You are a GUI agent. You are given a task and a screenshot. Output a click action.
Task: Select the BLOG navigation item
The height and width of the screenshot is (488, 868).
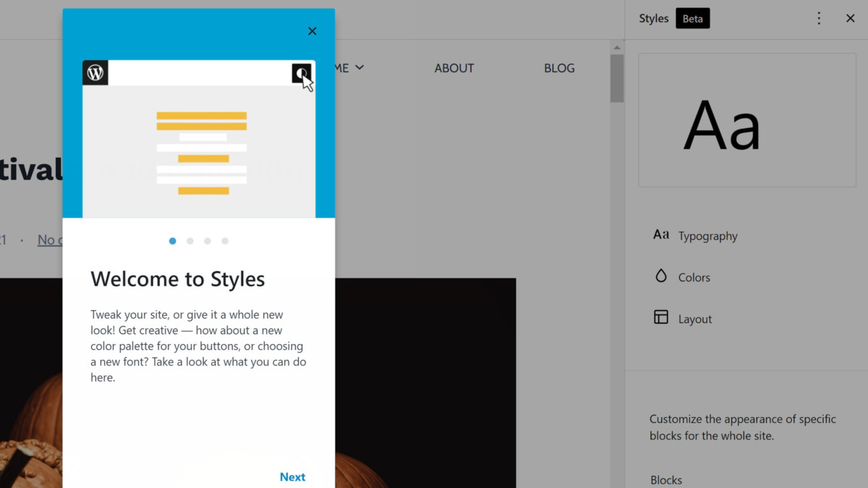click(559, 68)
